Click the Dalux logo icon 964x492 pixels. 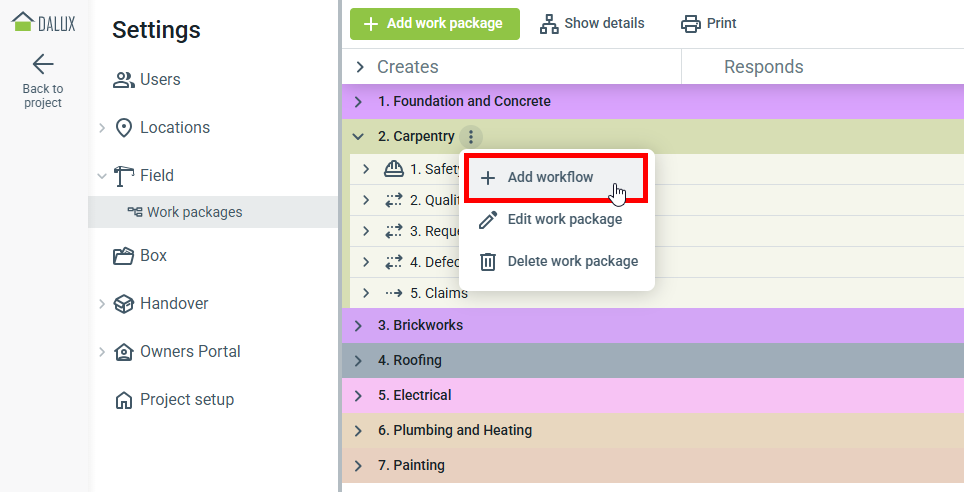(22, 22)
